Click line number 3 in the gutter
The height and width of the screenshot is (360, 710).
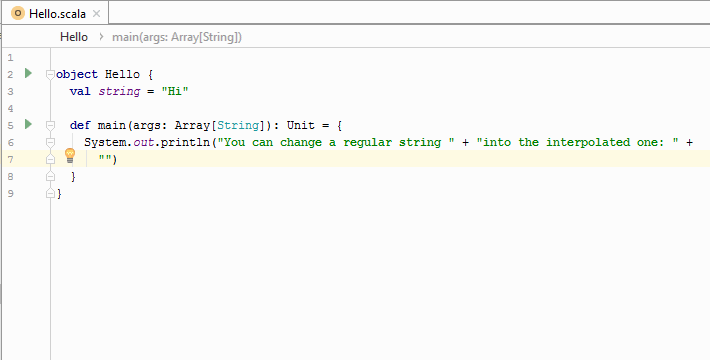[10, 91]
